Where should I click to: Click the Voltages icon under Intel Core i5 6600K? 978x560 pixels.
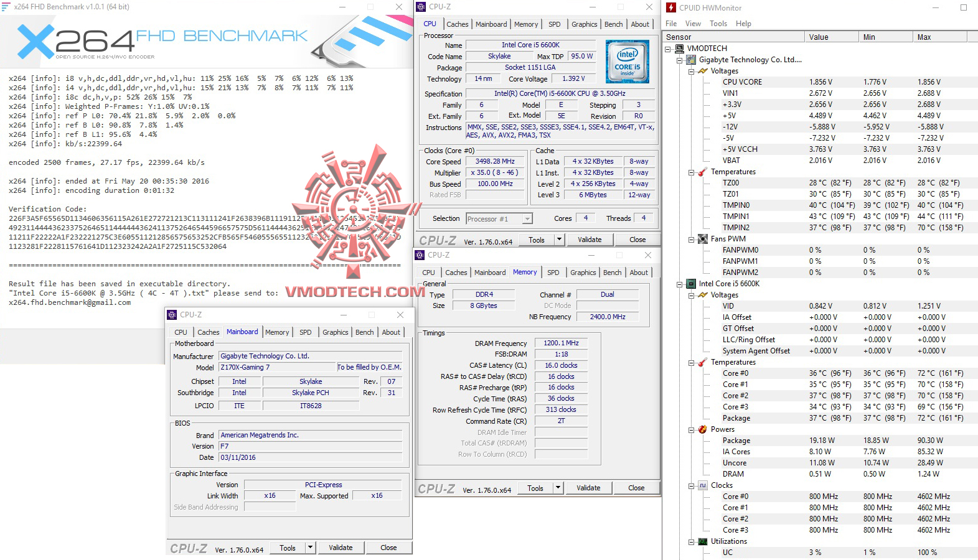(703, 295)
